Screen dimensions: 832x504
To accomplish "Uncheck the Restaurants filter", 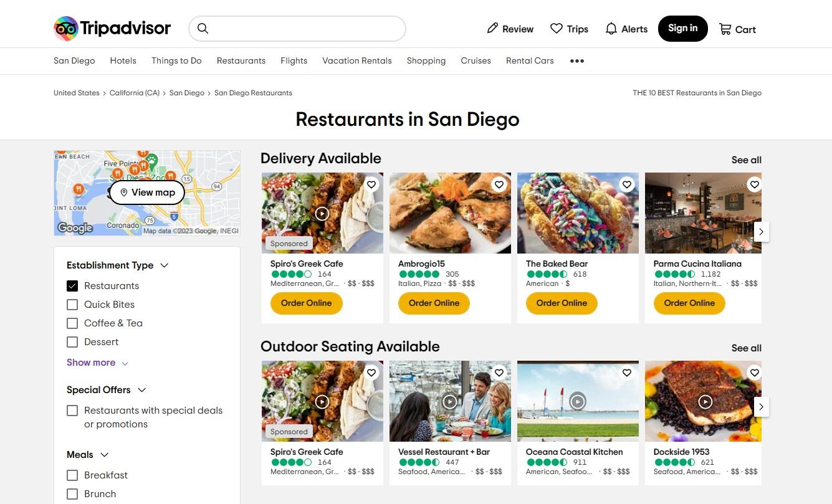I will pyautogui.click(x=72, y=286).
